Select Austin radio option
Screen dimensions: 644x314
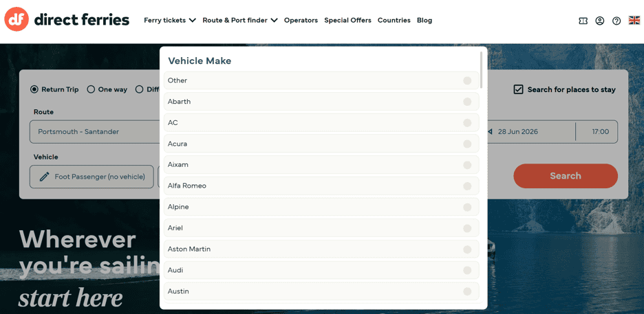[467, 291]
